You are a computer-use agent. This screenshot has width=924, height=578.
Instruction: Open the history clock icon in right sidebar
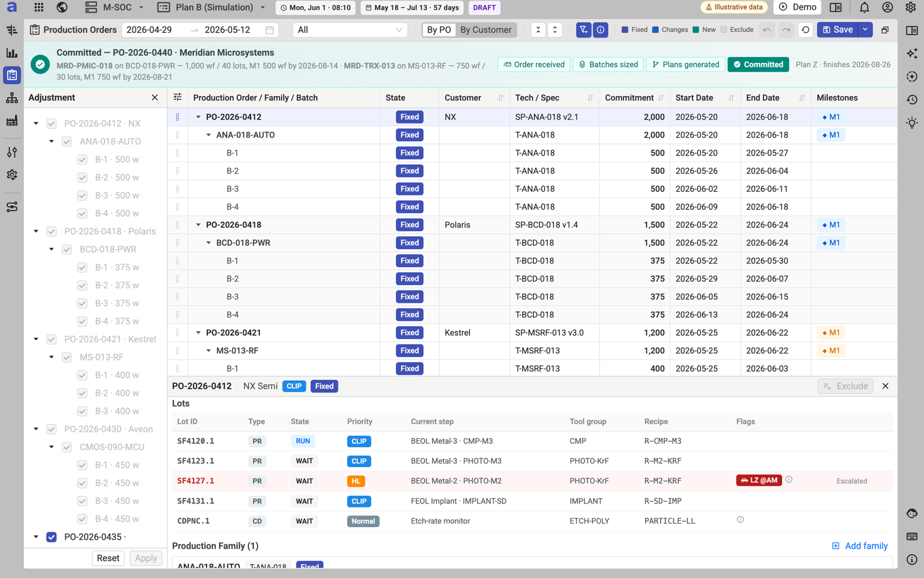(x=912, y=99)
